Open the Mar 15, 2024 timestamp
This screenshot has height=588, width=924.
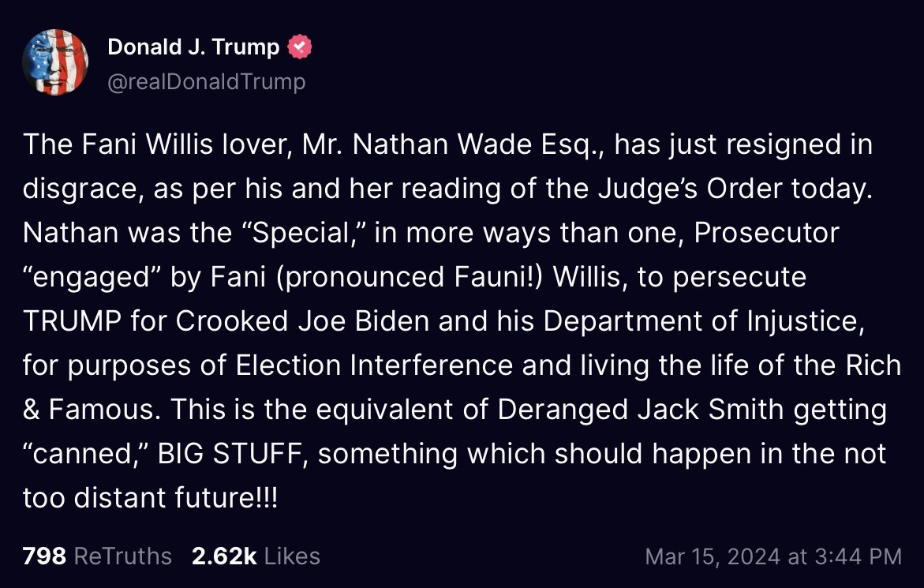coord(773,556)
